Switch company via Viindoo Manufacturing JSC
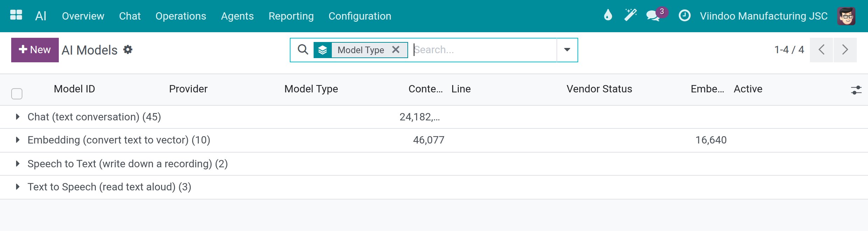This screenshot has width=868, height=231. click(x=764, y=16)
